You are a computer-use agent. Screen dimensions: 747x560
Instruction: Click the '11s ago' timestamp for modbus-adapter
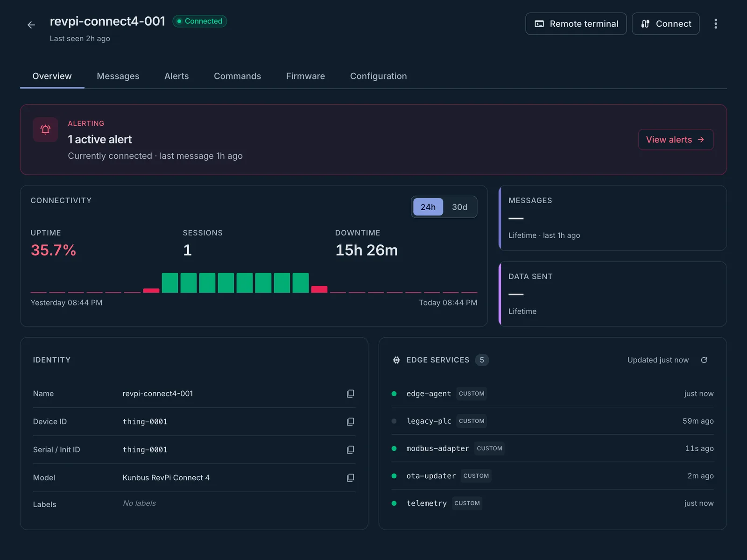[699, 448]
